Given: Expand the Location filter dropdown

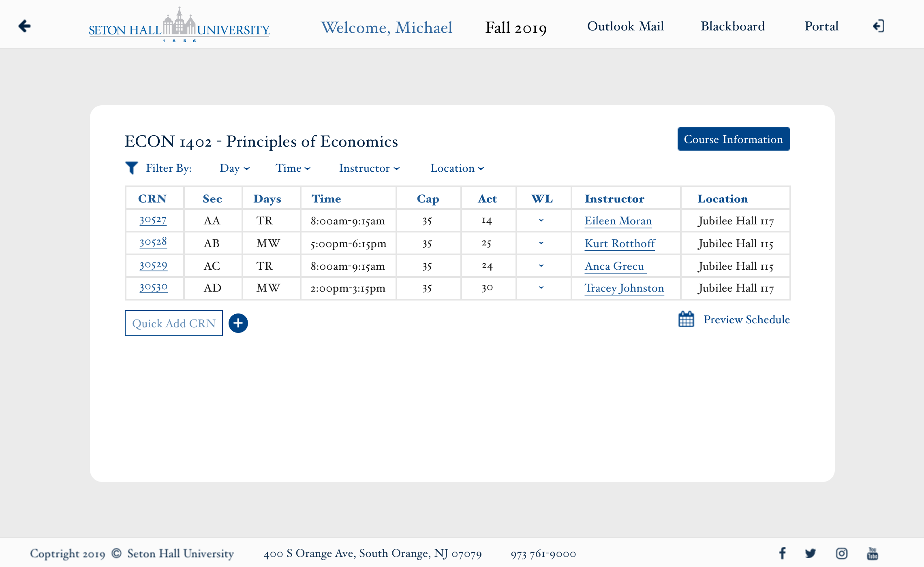Looking at the screenshot, I should (457, 168).
